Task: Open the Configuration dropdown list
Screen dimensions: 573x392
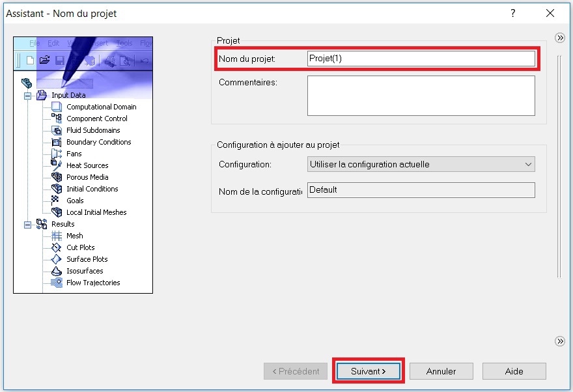Action: point(421,164)
